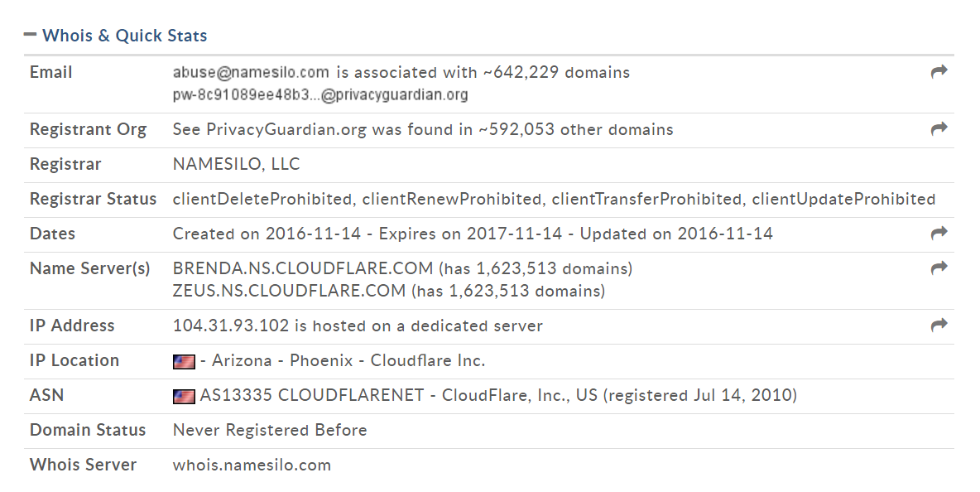Click the share arrow in Dates row
Screen dimensions: 980x492
coord(939,234)
